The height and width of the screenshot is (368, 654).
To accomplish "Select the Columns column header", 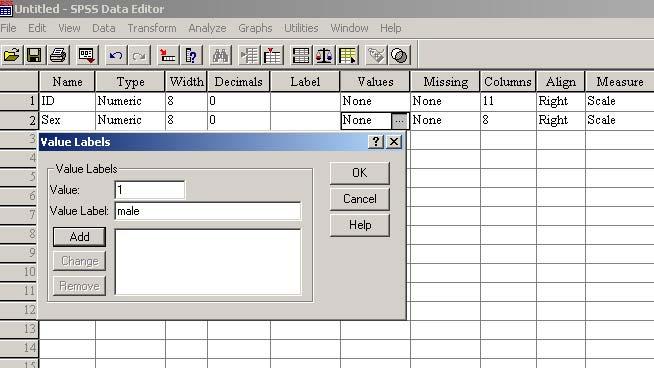I will tap(508, 81).
